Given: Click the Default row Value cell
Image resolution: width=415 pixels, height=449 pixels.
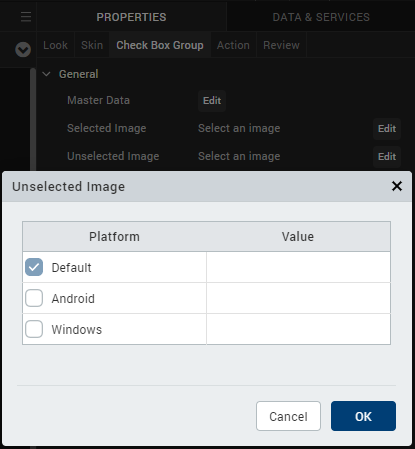Looking at the screenshot, I should (x=298, y=267).
